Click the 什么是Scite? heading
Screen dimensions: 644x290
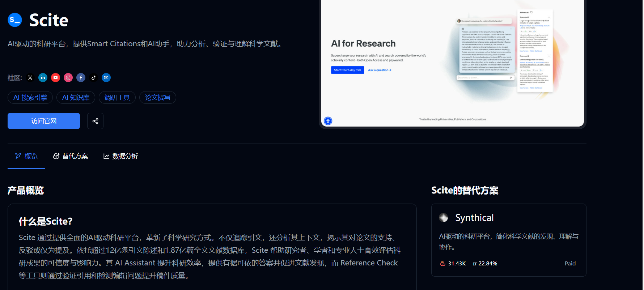46,221
